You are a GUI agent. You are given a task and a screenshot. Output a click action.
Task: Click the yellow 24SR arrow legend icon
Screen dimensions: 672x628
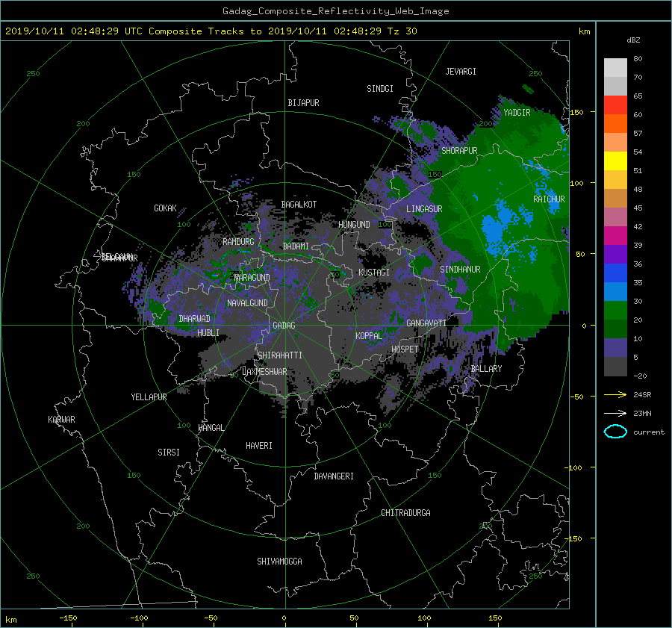point(615,394)
